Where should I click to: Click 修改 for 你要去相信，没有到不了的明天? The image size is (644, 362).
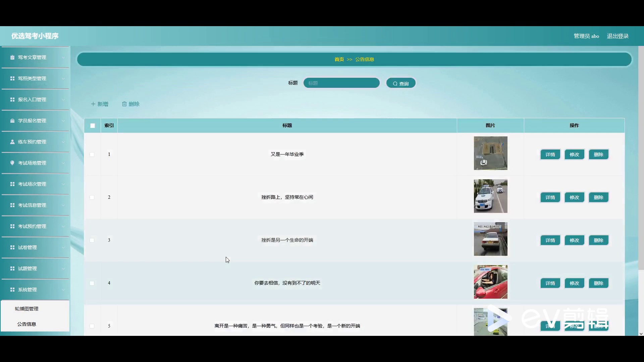574,283
